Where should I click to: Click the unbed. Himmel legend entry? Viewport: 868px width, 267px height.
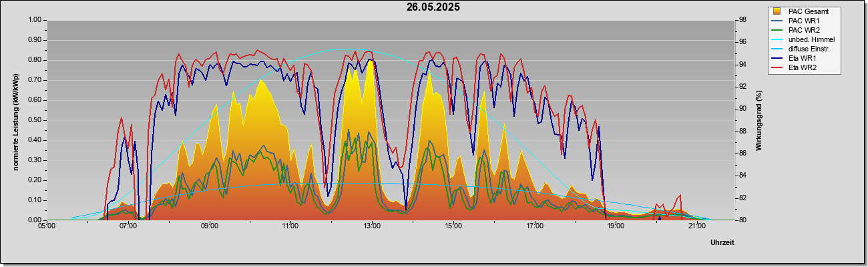805,39
